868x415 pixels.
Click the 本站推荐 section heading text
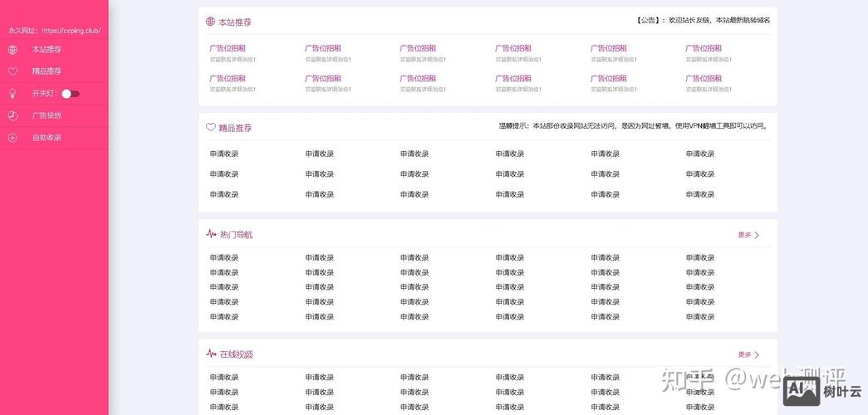pos(235,22)
